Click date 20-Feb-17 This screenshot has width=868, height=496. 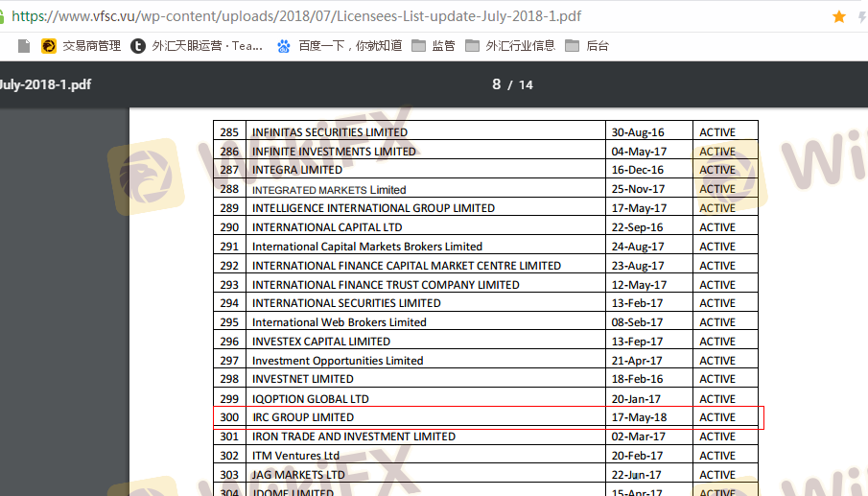pos(637,456)
